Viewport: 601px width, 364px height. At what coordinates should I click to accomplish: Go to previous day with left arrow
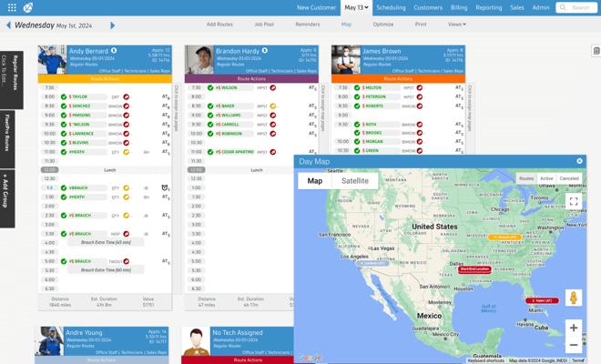tap(8, 25)
